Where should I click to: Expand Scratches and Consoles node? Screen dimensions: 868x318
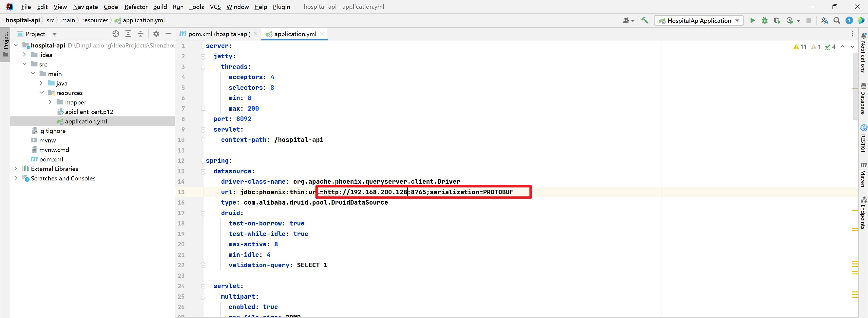(16, 178)
